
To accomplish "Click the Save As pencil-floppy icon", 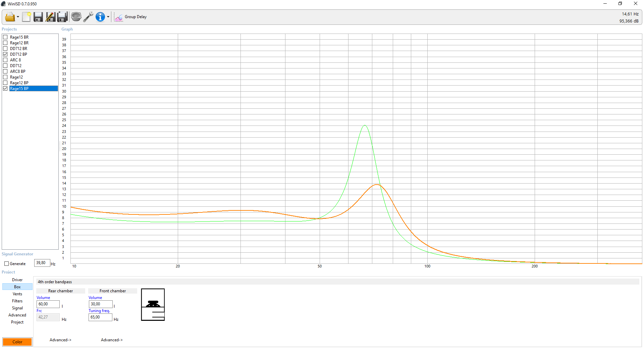I will point(50,17).
